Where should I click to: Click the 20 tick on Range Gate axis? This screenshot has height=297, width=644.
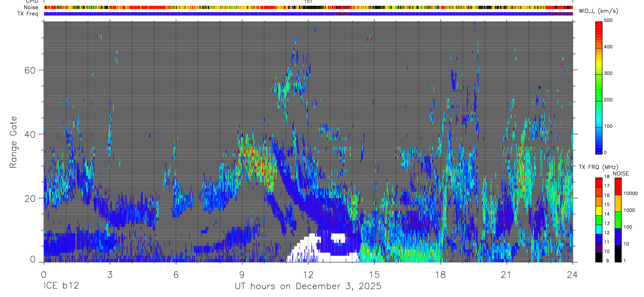[x=30, y=198]
